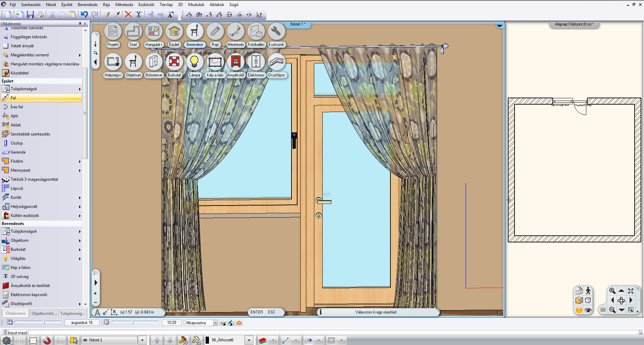
Task: Click the walking person walkthrough icon
Action: (588, 291)
